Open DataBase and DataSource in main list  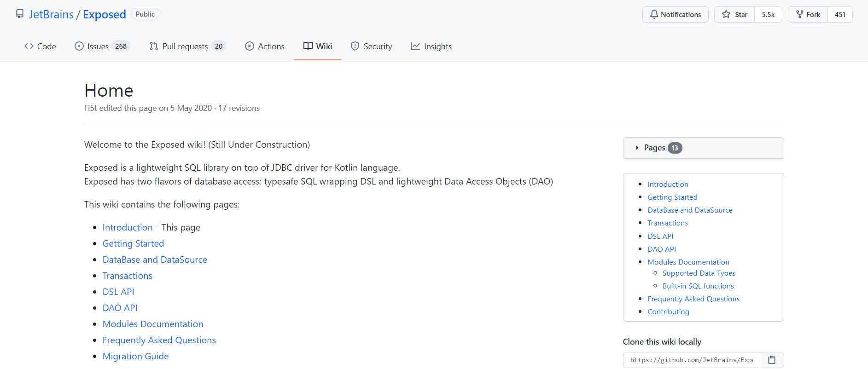(155, 259)
